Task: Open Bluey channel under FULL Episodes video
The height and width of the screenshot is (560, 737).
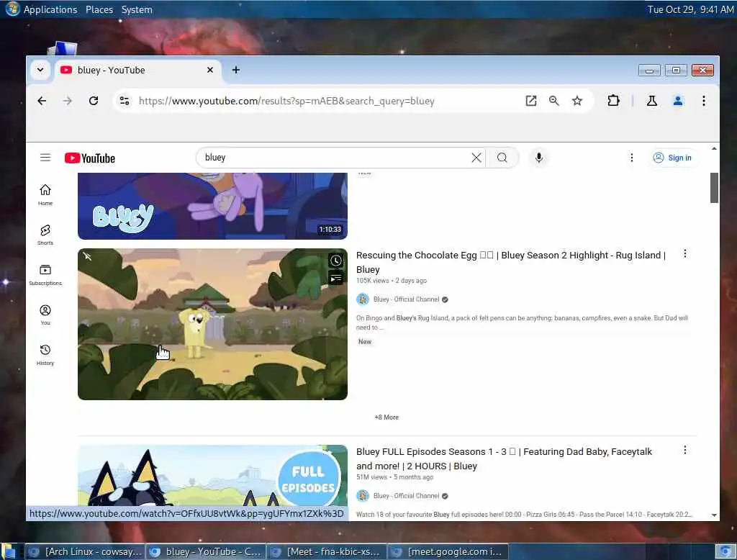Action: (x=406, y=496)
